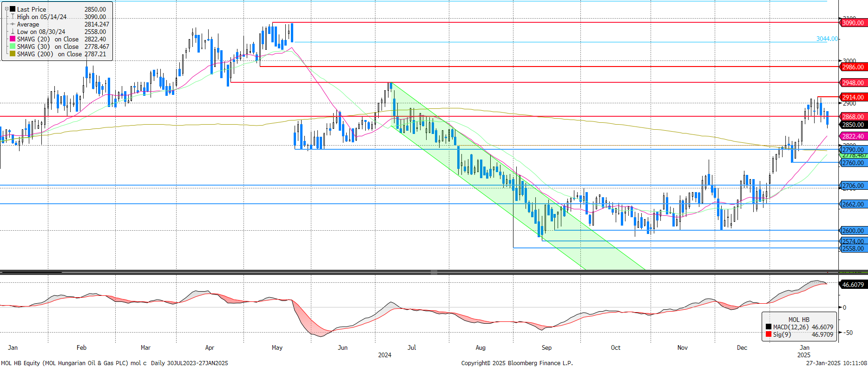Click the 2706.00 blue price tag
Viewport: 868px width, 367px height.
(853, 186)
